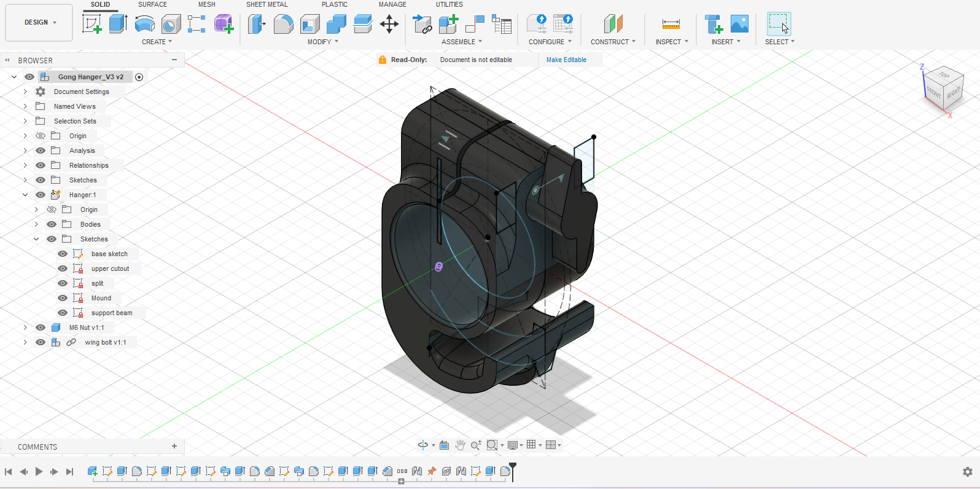This screenshot has width=980, height=489.
Task: Expand the Named Views folder
Action: pos(25,106)
